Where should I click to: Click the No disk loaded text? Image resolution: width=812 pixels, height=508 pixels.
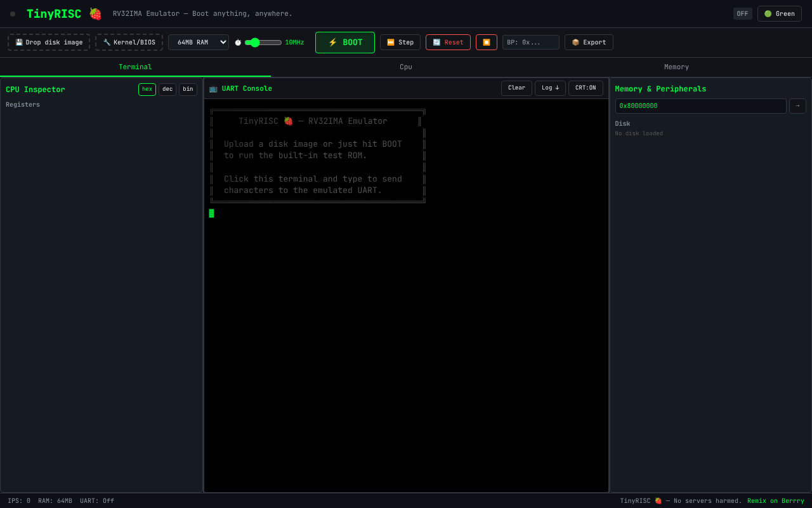(x=639, y=133)
